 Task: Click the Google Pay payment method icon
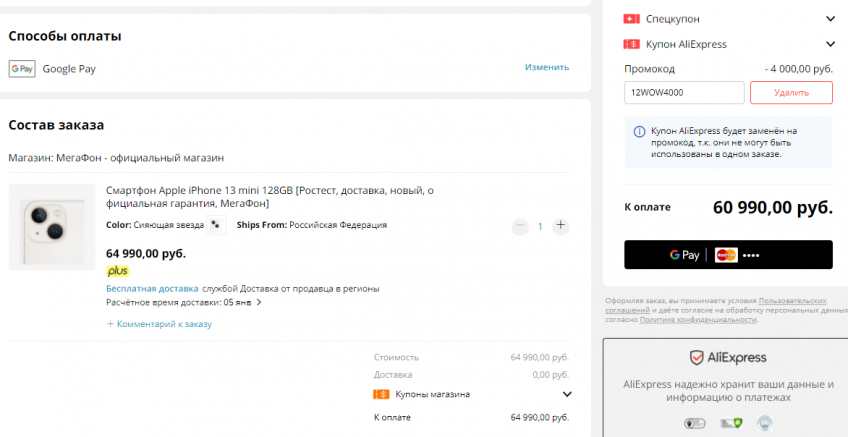click(x=21, y=69)
